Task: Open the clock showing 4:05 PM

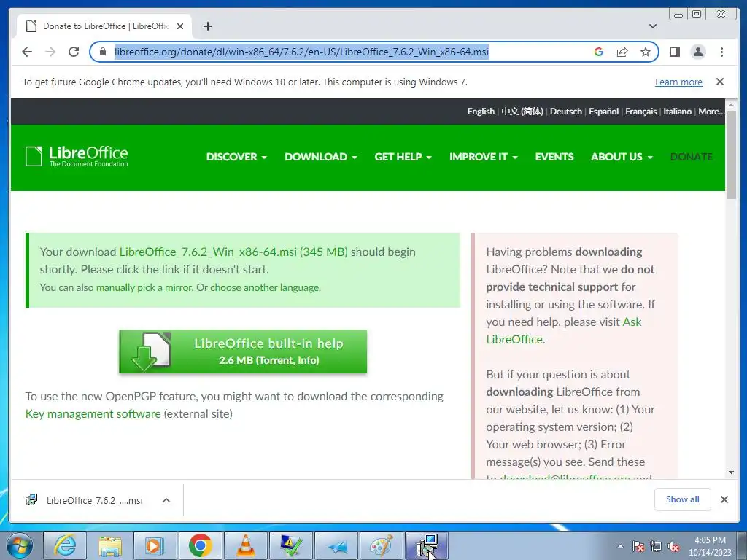Action: pos(710,546)
